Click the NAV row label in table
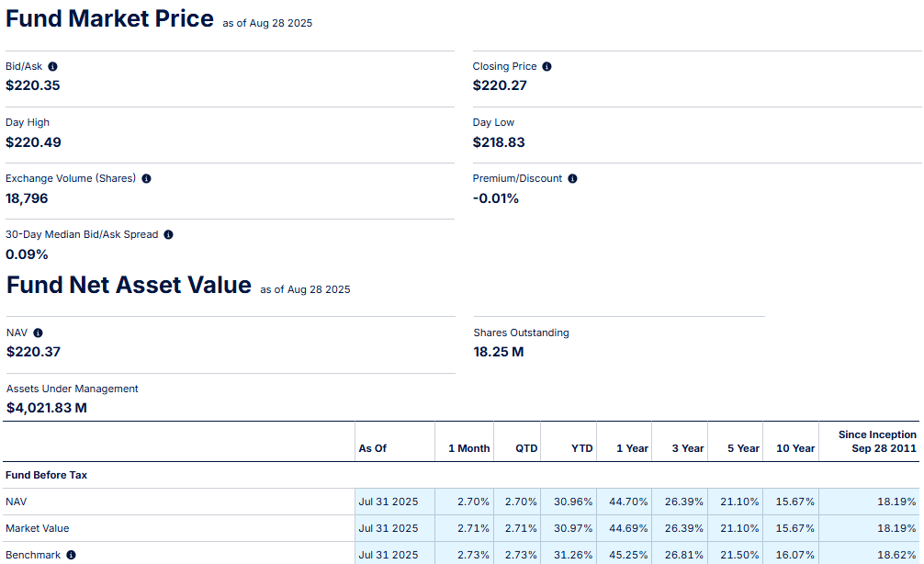Viewport: 924px width, 564px height. tap(17, 502)
